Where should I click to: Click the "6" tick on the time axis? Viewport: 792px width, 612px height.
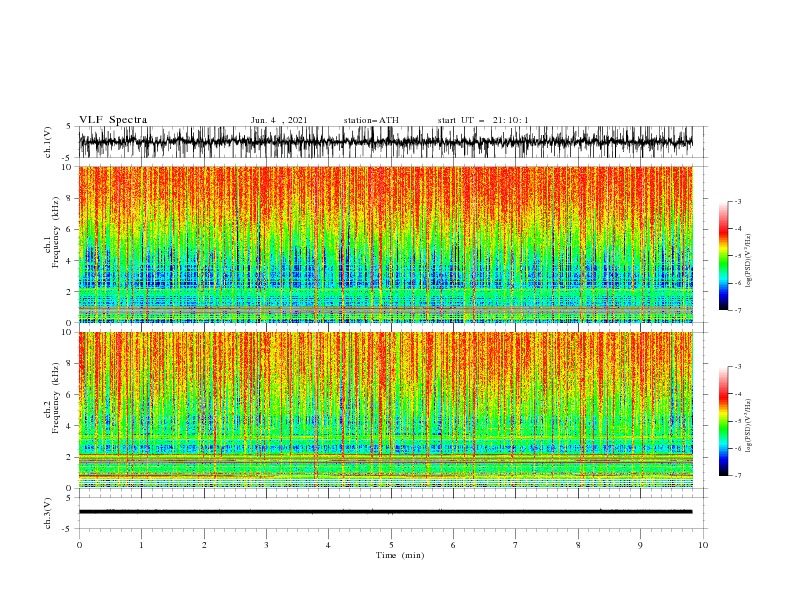(453, 545)
